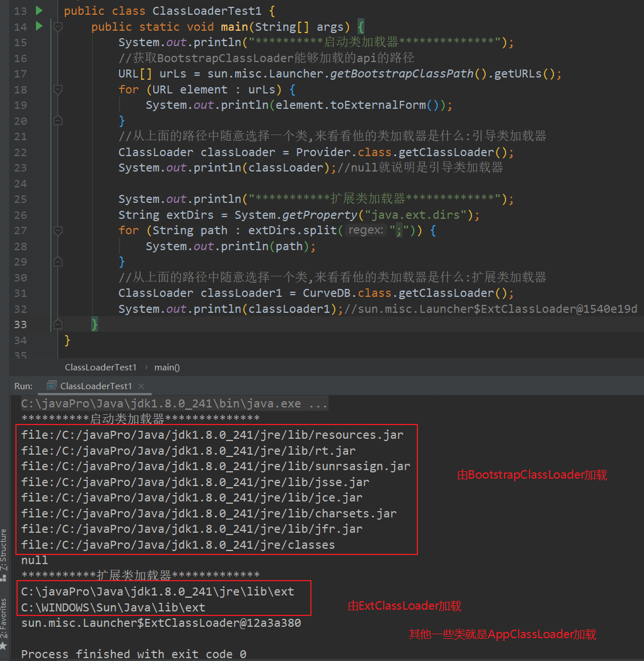Collapse the main method fold at line 14
The height and width of the screenshot is (661, 644).
[58, 27]
